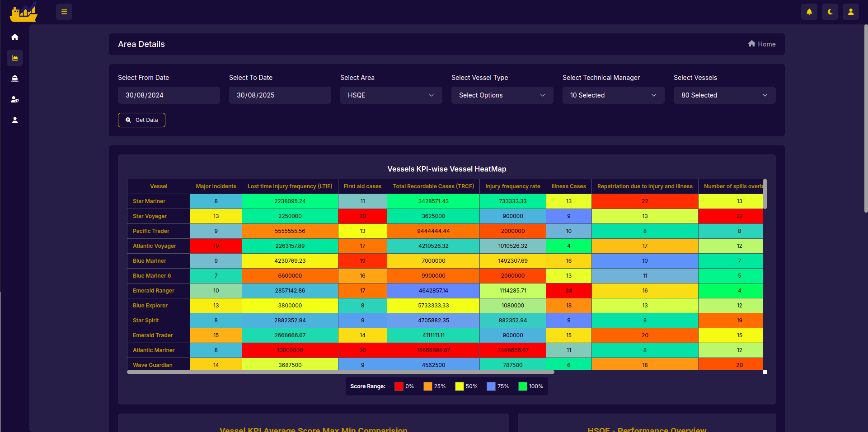Open the Select Vessels 80 Selected dropdown
Screen dimensions: 868x432
pyautogui.click(x=724, y=95)
